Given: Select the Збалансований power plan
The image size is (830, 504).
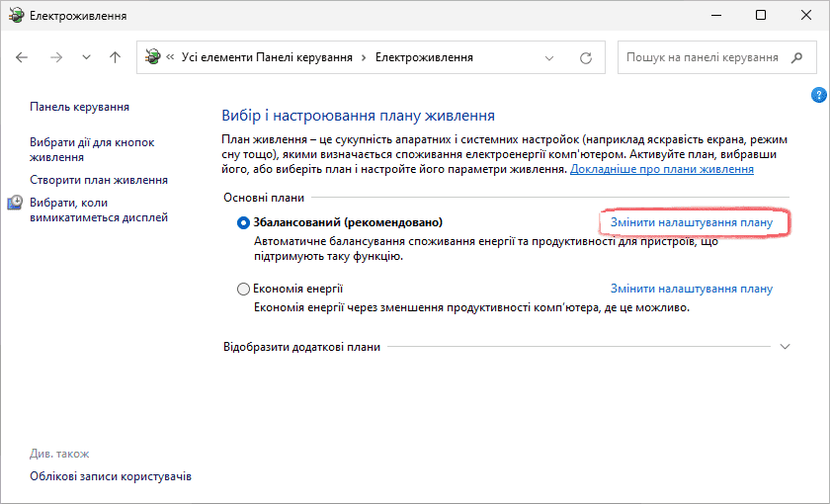Looking at the screenshot, I should [x=244, y=222].
